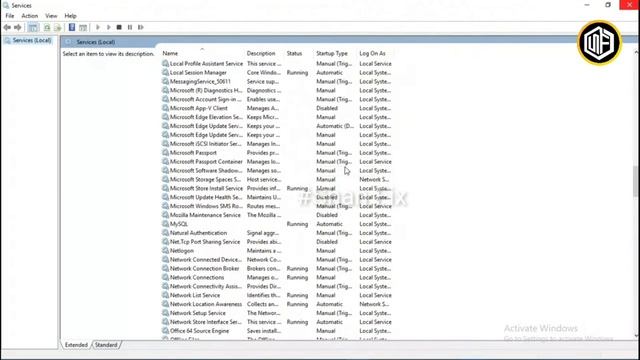Select Microsoft Storage Spaces S... service
The height and width of the screenshot is (360, 640).
tap(205, 180)
